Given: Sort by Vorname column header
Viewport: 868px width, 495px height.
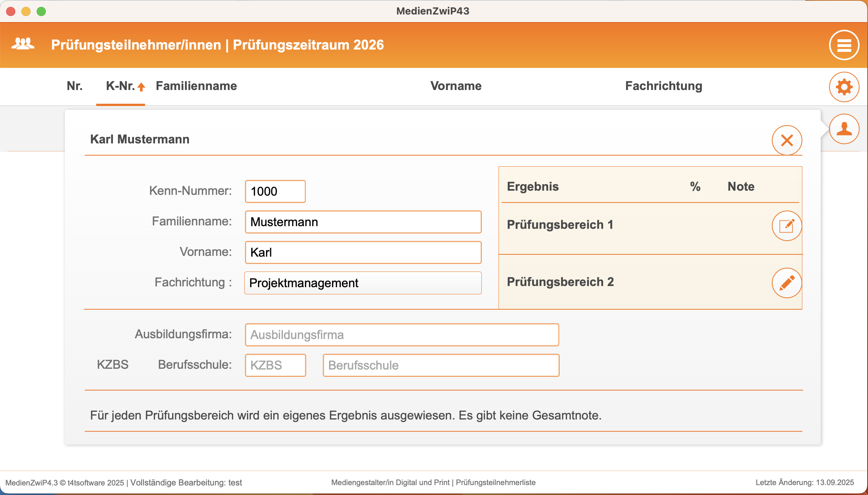Looking at the screenshot, I should 456,86.
